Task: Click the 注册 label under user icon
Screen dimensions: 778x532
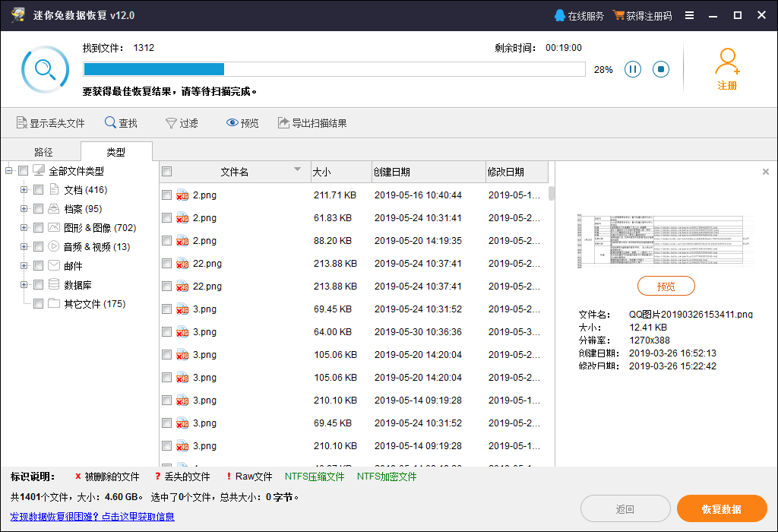Action: 727,85
